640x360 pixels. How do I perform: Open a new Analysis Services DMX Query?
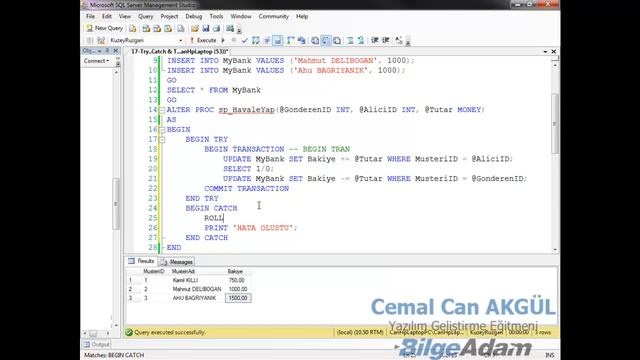point(157,29)
